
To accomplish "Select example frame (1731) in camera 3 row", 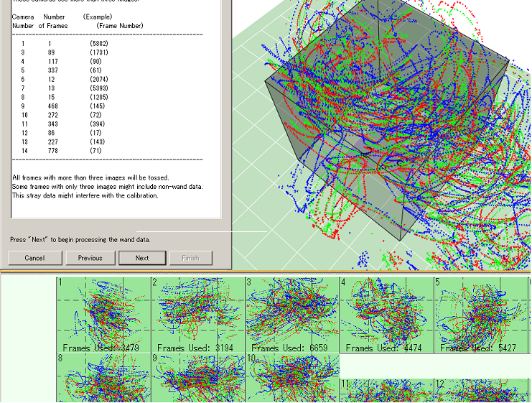I will tap(99, 52).
